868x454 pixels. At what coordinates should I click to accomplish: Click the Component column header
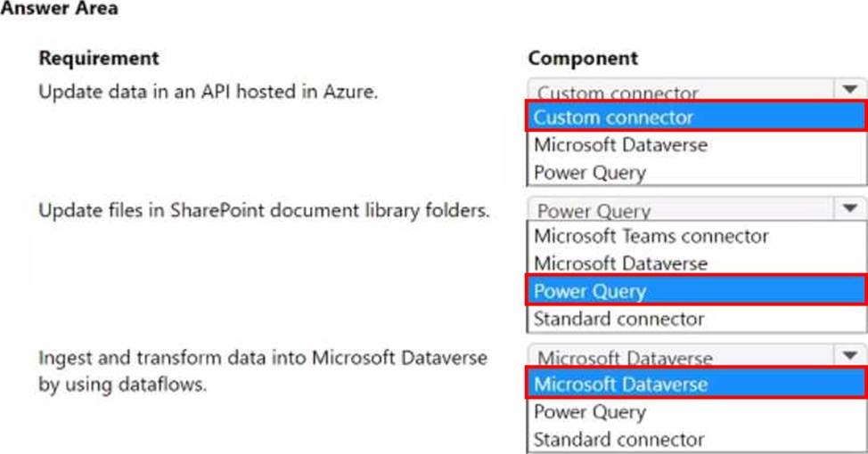click(x=583, y=58)
